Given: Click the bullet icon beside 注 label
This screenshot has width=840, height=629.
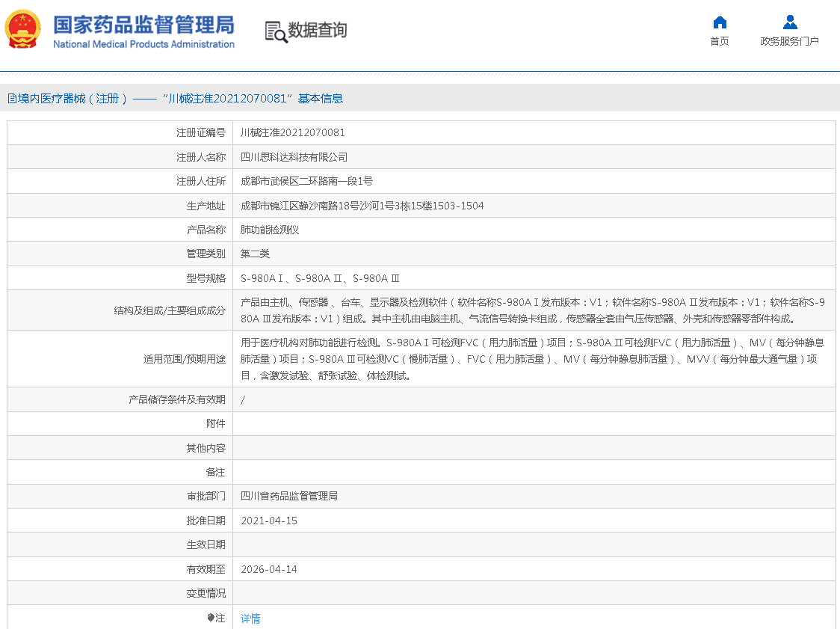Looking at the screenshot, I should point(211,618).
